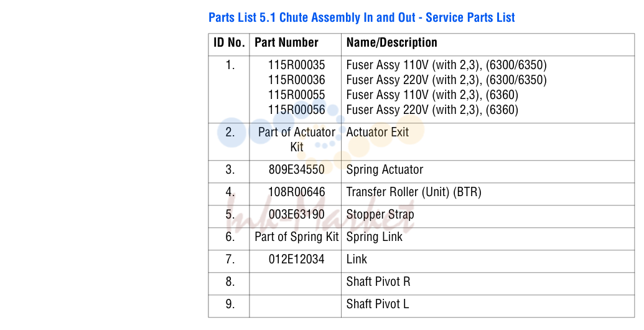Select Fuser Assy 220V (6360) description
Screen dimensions: 644x330
click(432, 110)
